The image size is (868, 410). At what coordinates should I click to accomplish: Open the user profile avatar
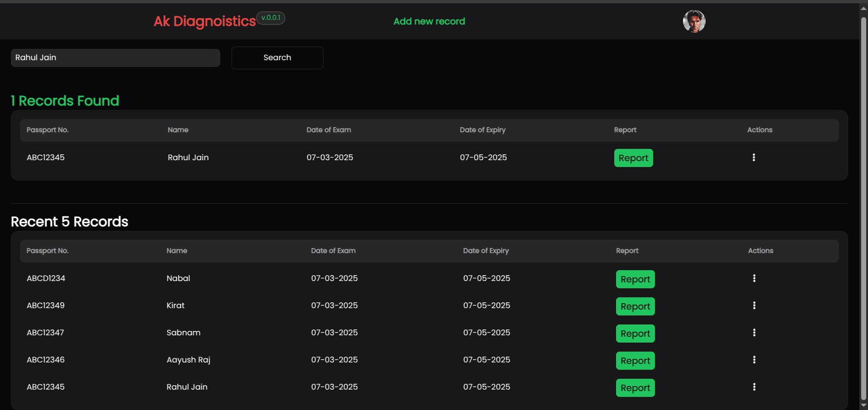(694, 21)
